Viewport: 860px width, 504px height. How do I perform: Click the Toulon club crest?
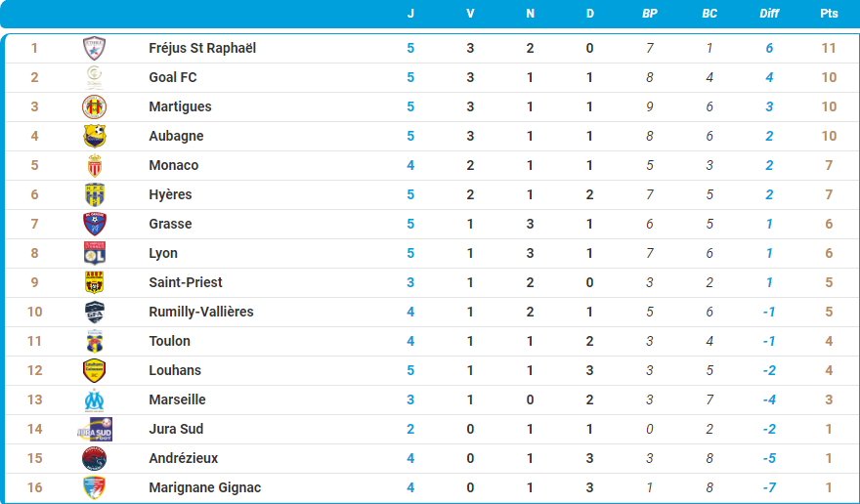[94, 341]
